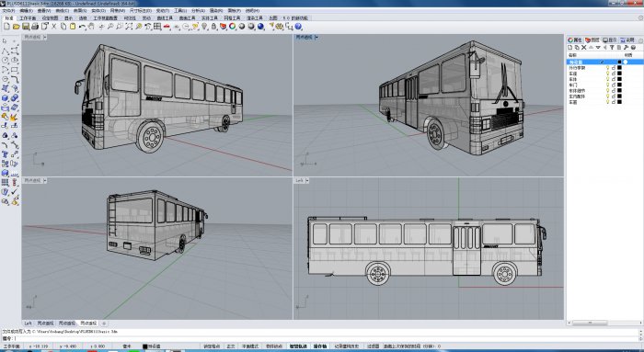The image size is (644, 352).
Task: Toggle the lock on the third layer
Action: coord(614,74)
